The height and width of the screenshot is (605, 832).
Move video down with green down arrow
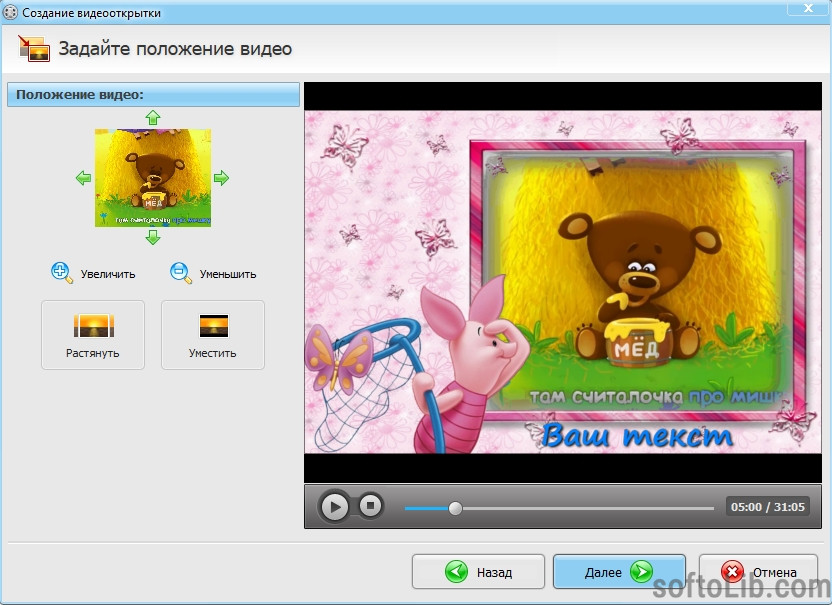[153, 237]
